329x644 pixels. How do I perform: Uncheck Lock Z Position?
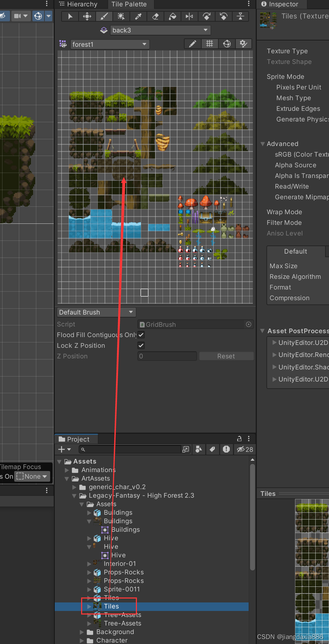pos(141,346)
